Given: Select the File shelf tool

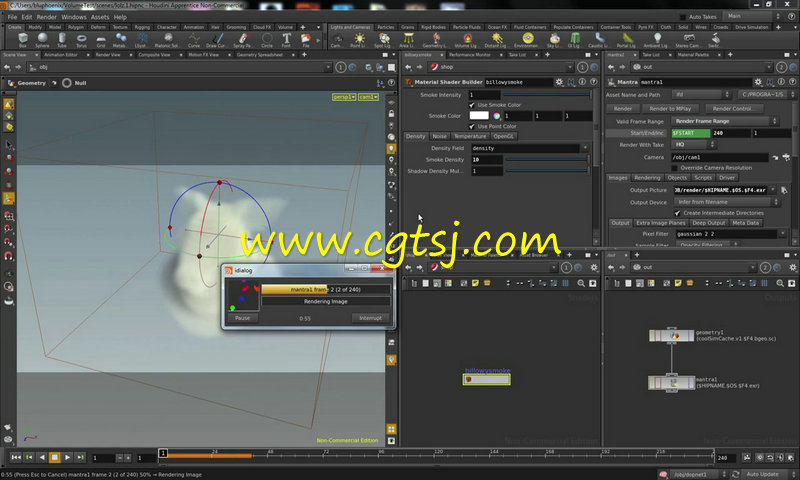Looking at the screenshot, I should point(306,40).
